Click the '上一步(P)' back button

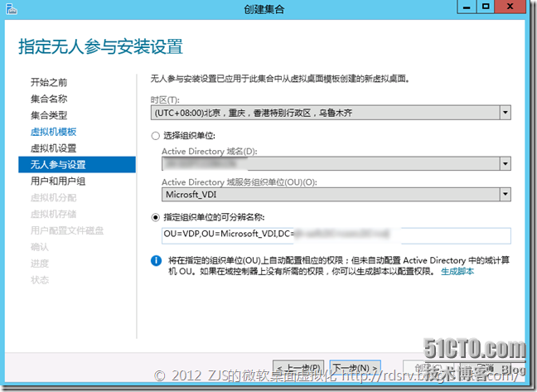click(x=298, y=368)
